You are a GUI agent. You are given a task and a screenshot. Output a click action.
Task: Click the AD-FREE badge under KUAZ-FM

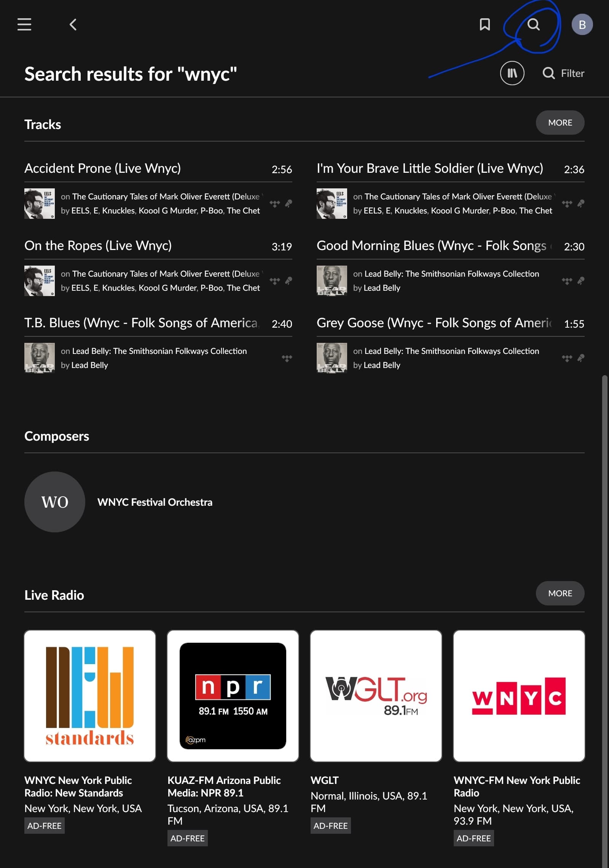[187, 838]
